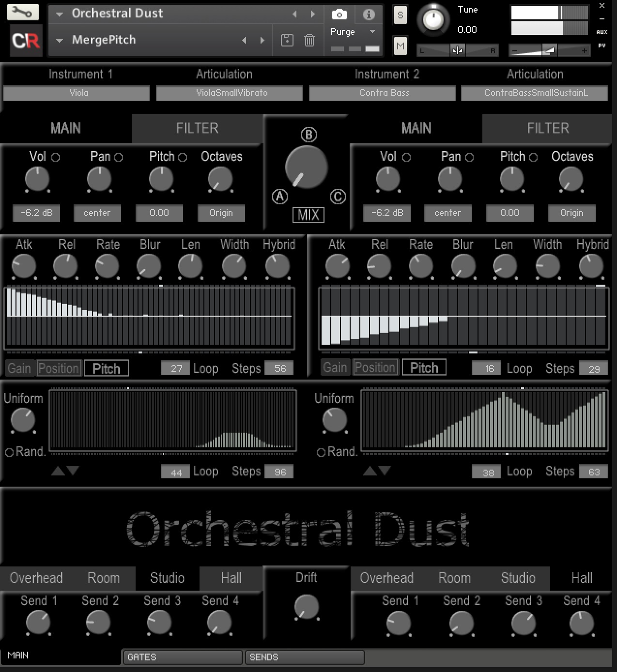Switch Instrument 1 to the FILTER tab
This screenshot has width=617, height=672.
(197, 128)
